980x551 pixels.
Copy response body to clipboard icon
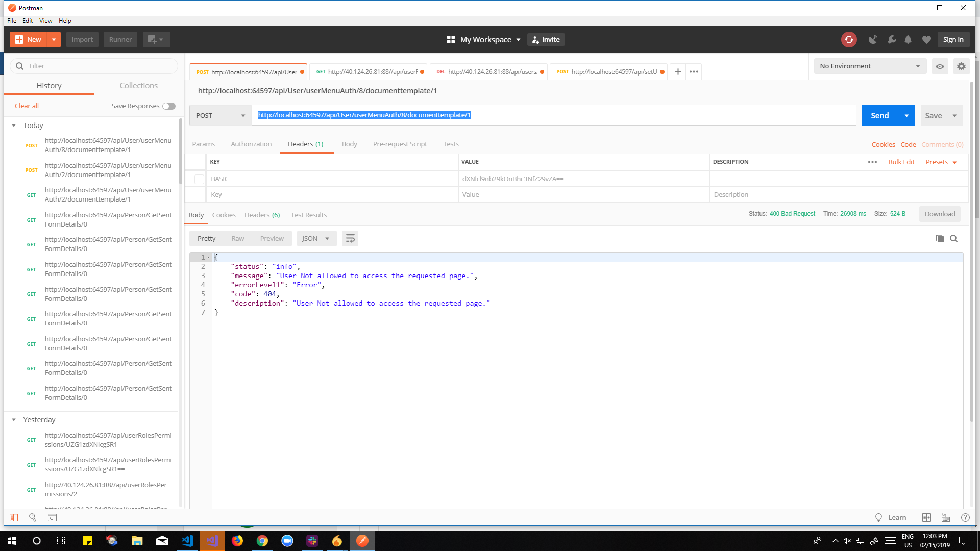pyautogui.click(x=940, y=239)
